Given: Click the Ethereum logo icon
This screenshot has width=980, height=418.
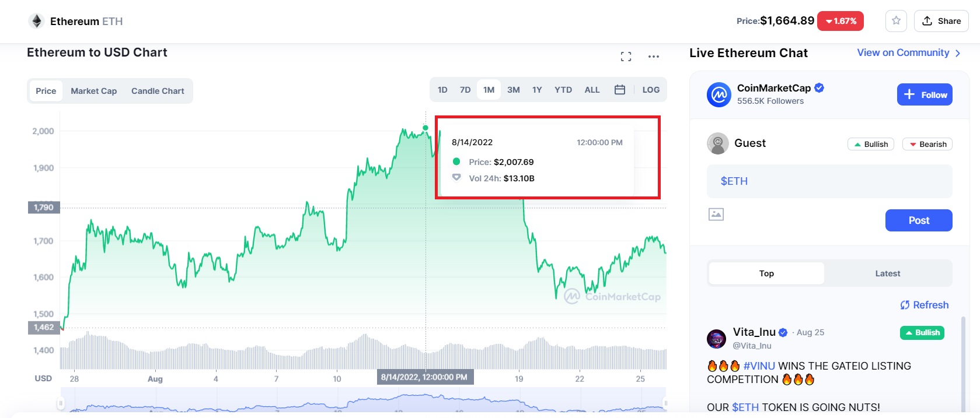Looking at the screenshot, I should (x=37, y=22).
